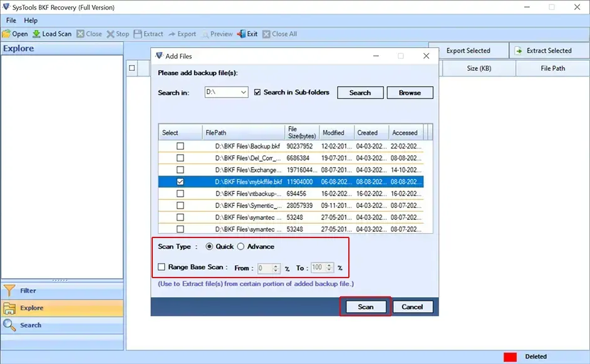Enable the Range Base Scan checkbox
Viewport: 590px width, 364px height.
[x=162, y=267]
